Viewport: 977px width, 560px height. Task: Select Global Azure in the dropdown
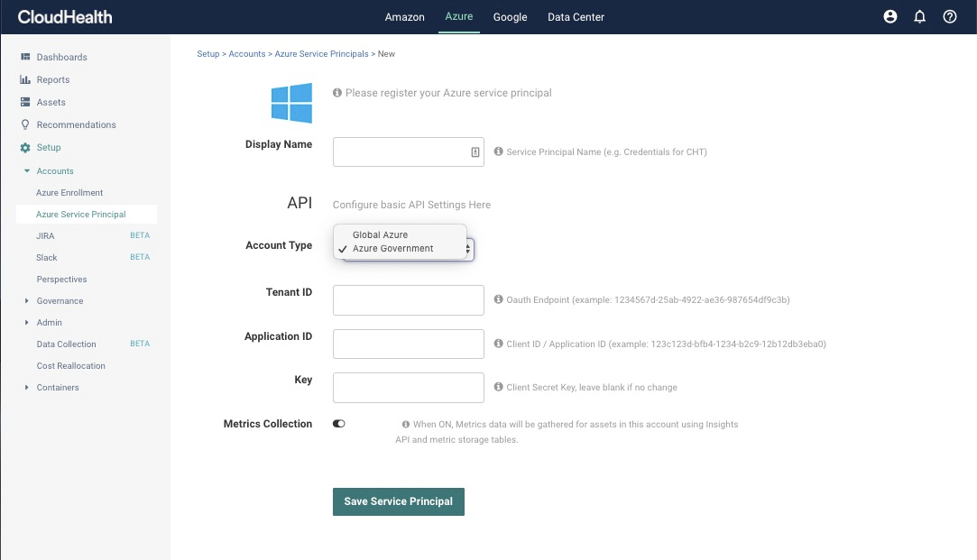[380, 234]
